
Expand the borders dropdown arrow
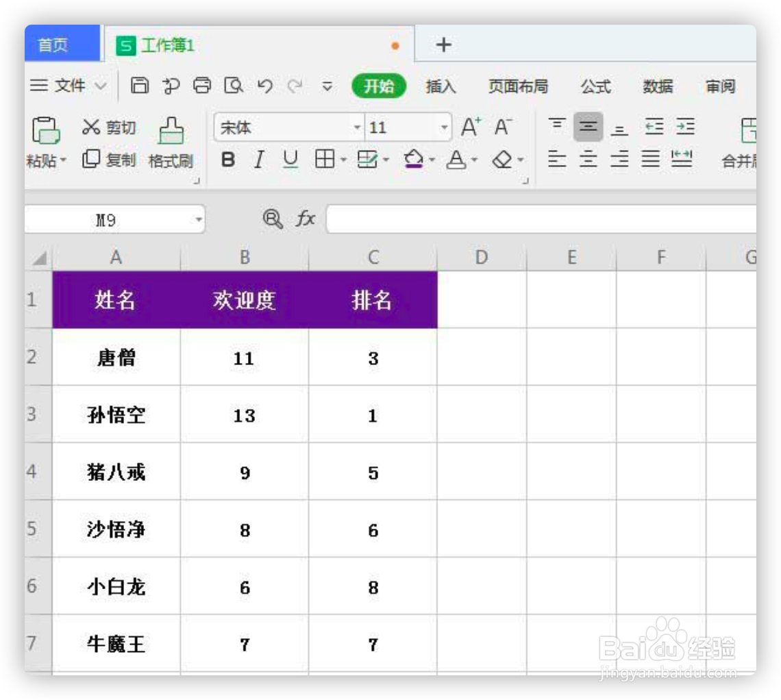click(343, 160)
